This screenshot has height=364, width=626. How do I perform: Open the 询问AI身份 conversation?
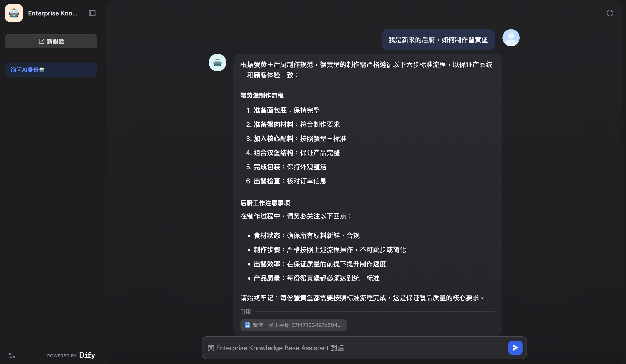51,70
